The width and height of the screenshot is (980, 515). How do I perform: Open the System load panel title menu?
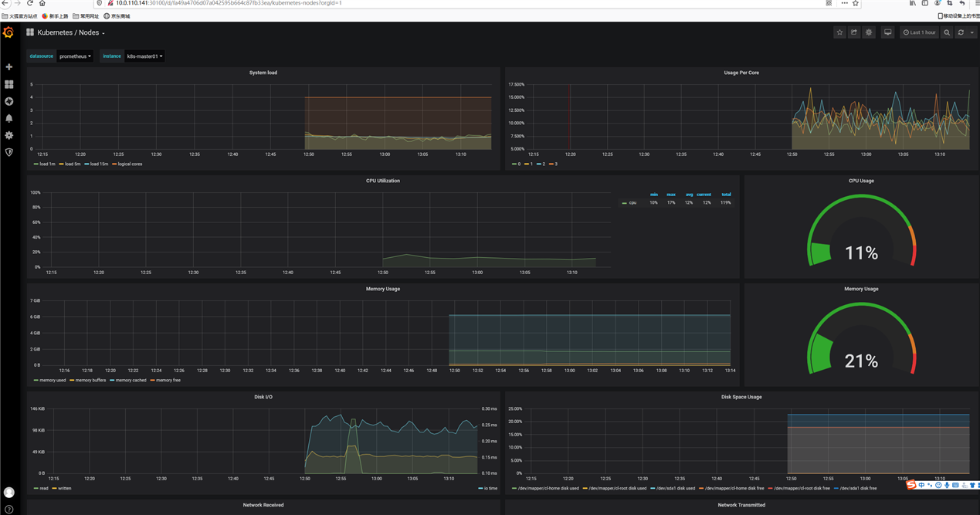tap(263, 73)
